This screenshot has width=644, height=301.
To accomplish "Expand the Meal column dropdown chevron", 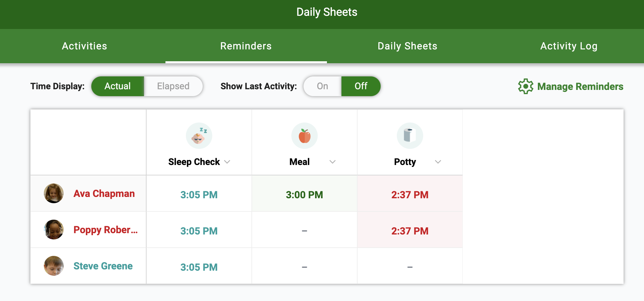I will coord(333,162).
